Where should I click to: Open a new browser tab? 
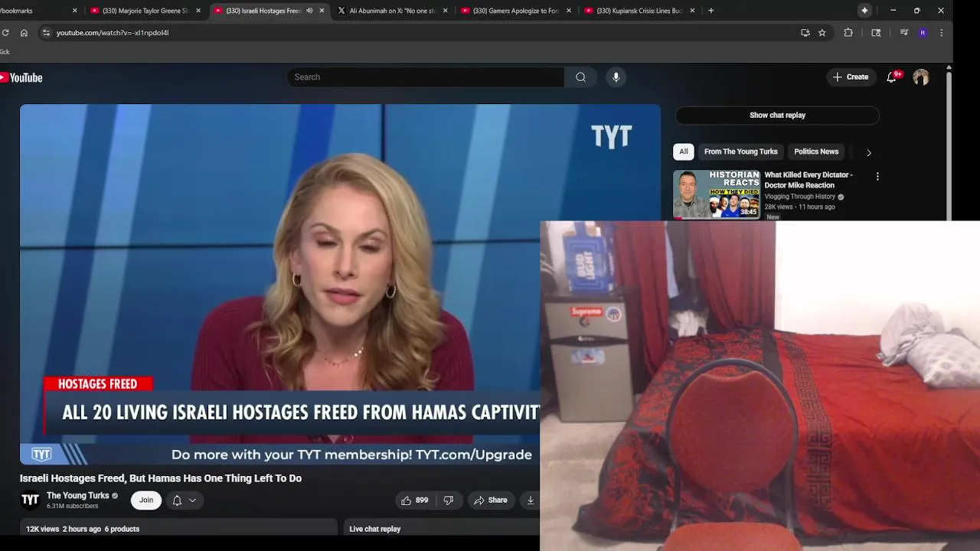tap(710, 11)
